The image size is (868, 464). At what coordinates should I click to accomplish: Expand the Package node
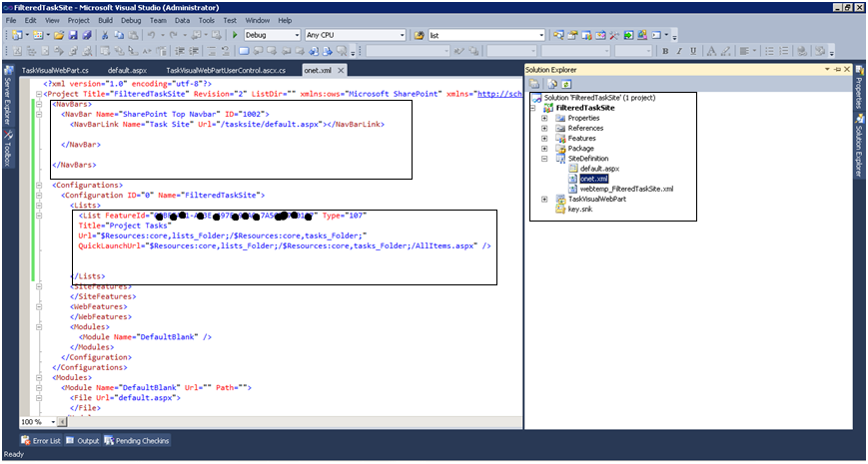coord(544,149)
